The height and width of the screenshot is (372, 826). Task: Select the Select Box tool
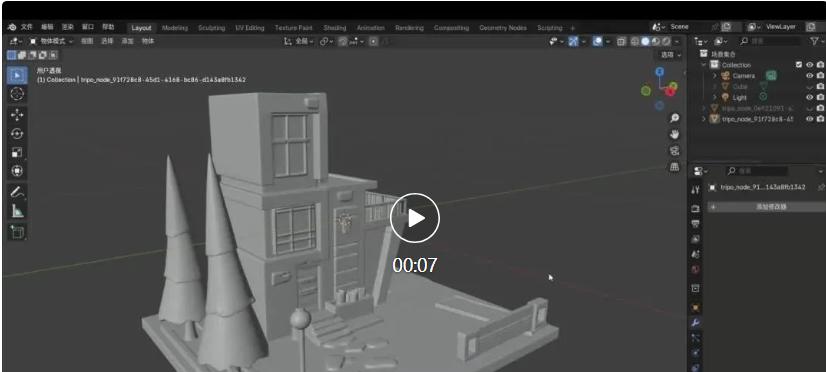pos(17,75)
